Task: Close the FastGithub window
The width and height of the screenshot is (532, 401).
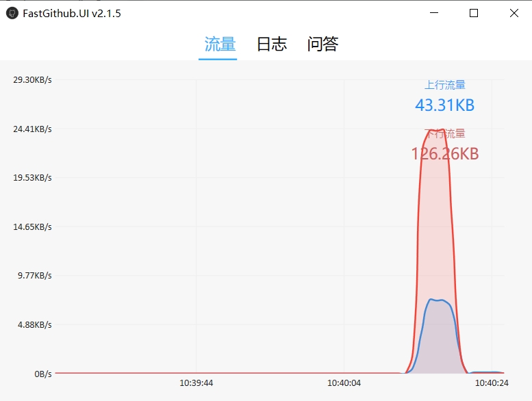Action: [514, 13]
